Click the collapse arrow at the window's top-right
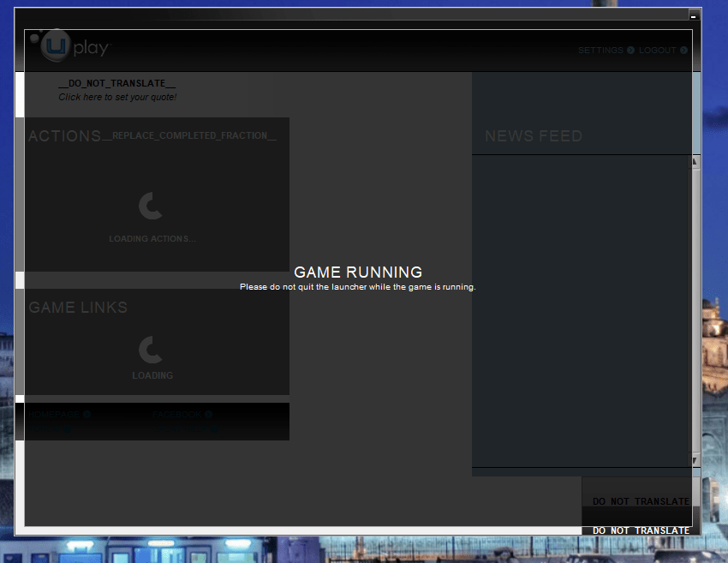 pyautogui.click(x=694, y=15)
